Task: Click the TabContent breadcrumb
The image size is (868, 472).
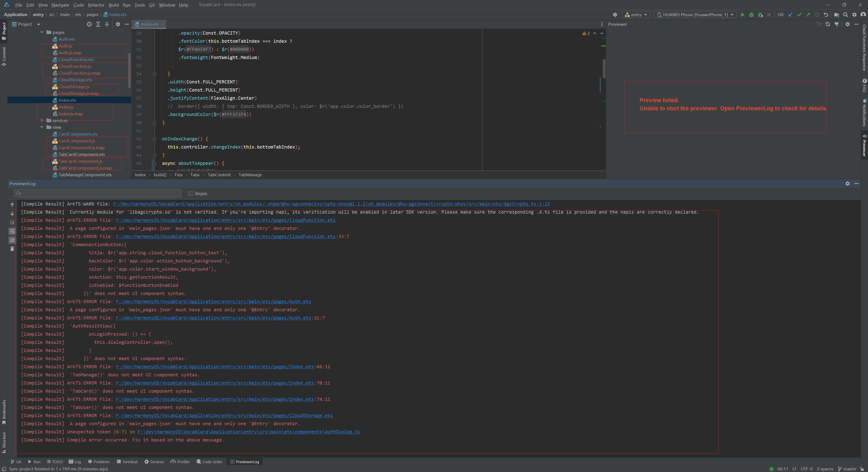Action: [x=219, y=175]
